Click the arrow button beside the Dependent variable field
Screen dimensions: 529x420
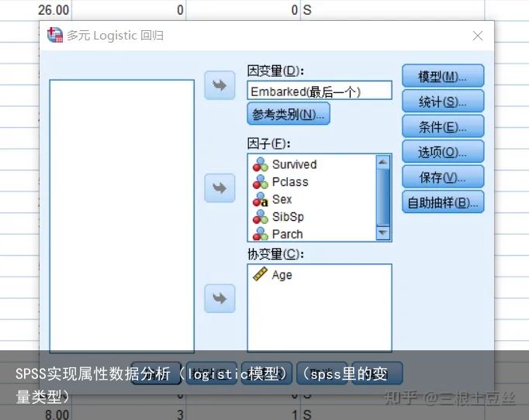click(x=220, y=85)
